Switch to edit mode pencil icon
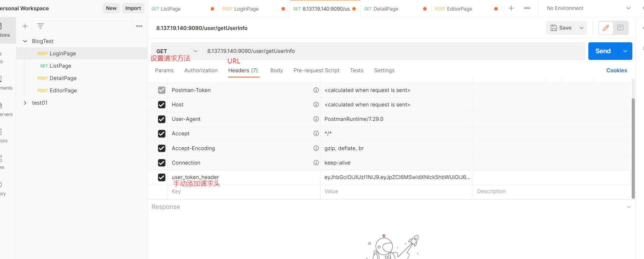The width and height of the screenshot is (644, 259). pyautogui.click(x=606, y=28)
